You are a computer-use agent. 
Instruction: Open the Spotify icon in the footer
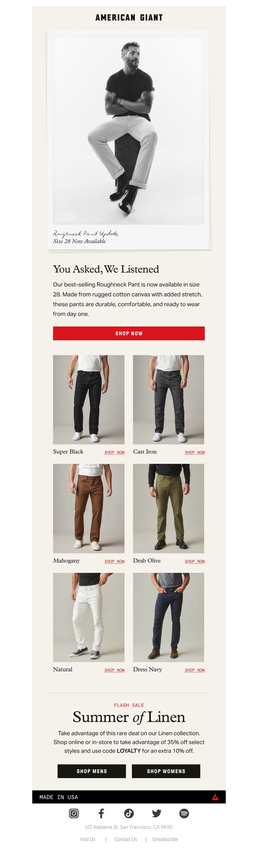(x=184, y=813)
